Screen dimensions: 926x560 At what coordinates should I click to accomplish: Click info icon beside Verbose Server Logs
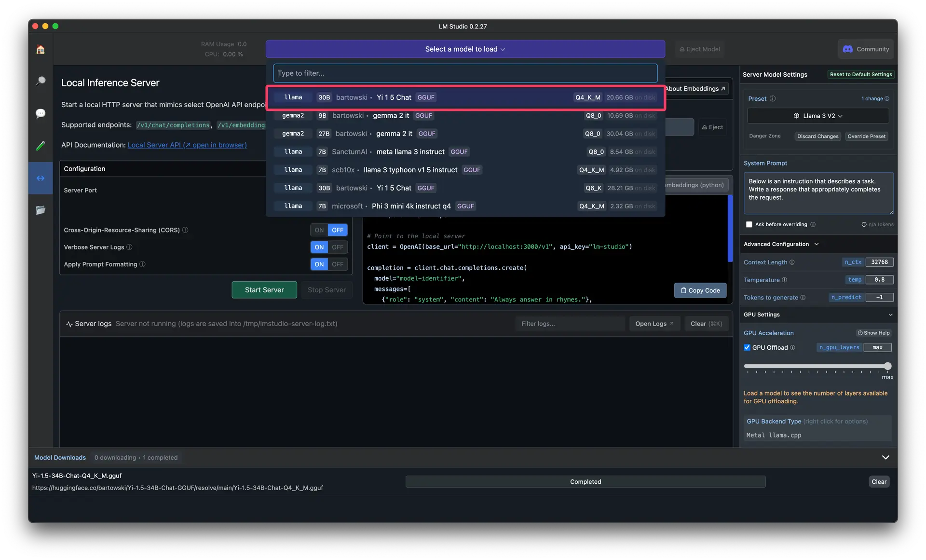(129, 247)
